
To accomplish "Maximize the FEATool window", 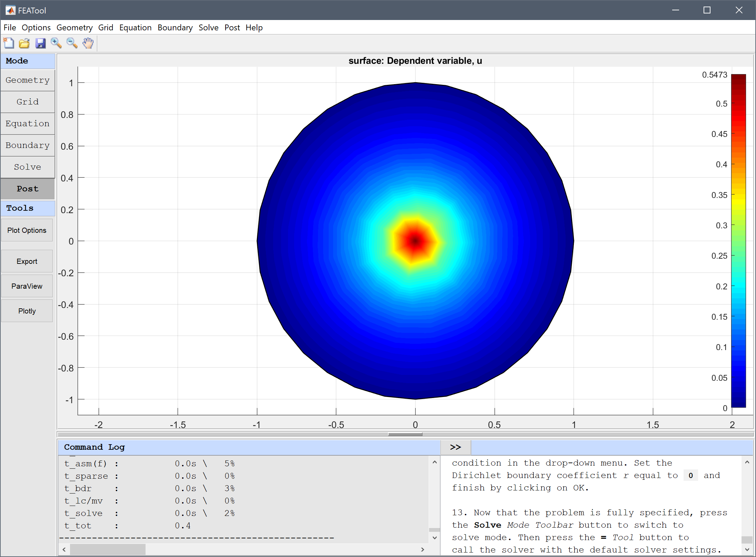I will [707, 10].
